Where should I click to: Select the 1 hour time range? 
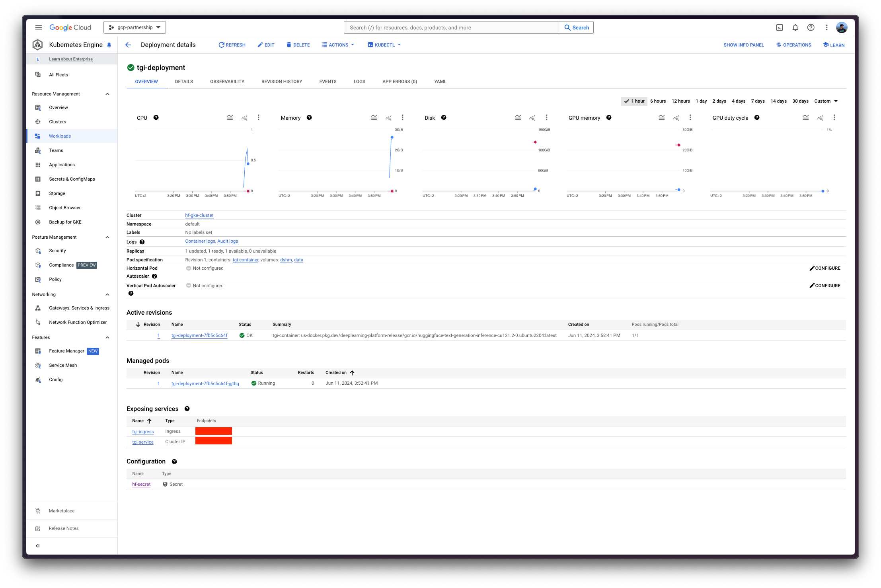coord(634,101)
